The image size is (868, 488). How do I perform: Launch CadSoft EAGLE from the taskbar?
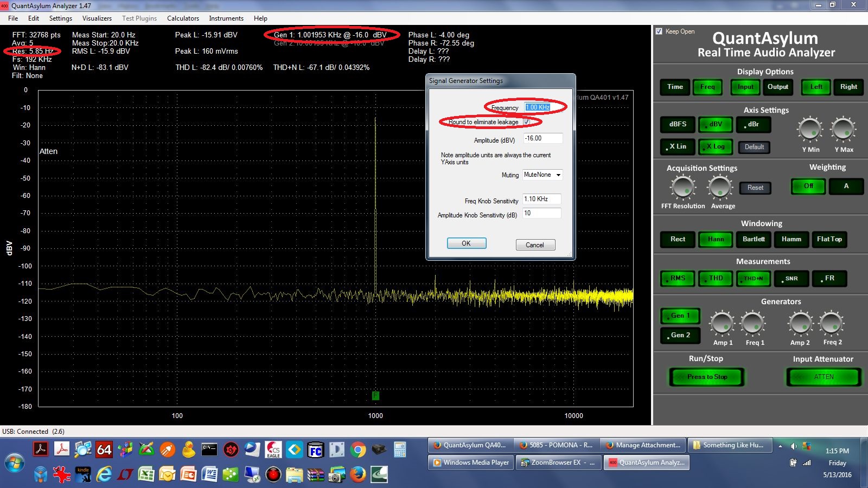click(x=273, y=449)
